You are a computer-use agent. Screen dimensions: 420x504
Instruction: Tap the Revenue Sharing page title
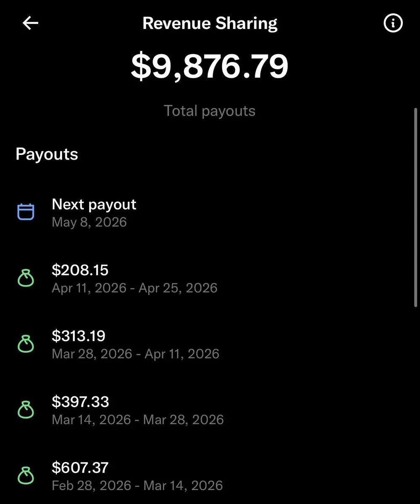tap(210, 24)
